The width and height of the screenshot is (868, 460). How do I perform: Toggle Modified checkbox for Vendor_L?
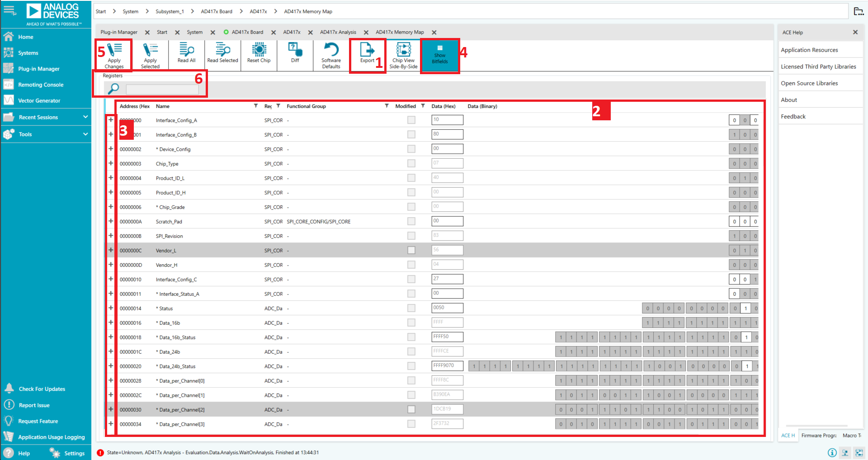[411, 250]
